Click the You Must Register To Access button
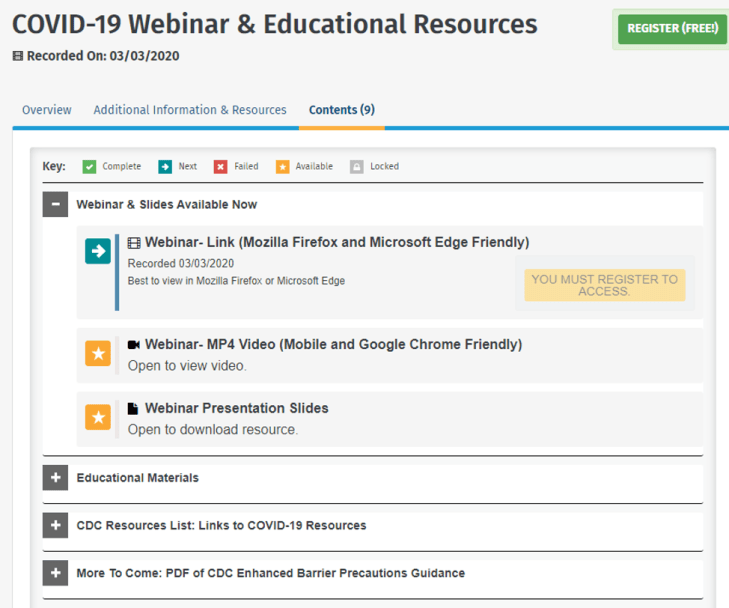 604,285
